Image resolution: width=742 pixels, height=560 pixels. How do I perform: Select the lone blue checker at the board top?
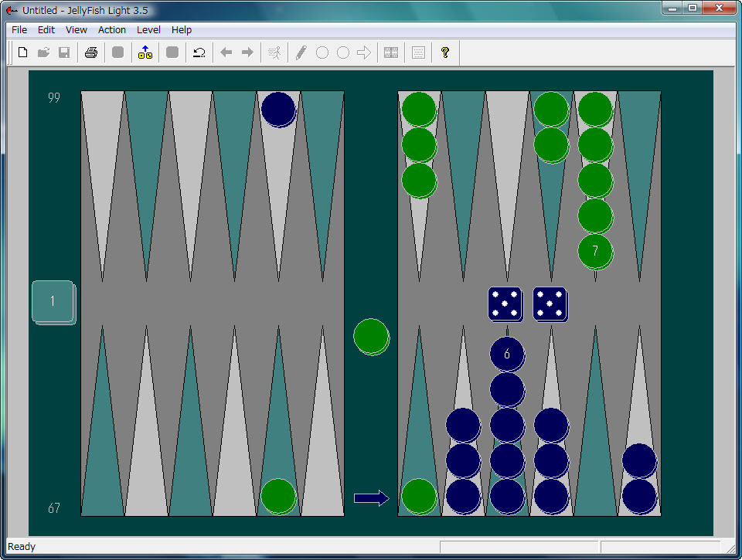tap(278, 110)
